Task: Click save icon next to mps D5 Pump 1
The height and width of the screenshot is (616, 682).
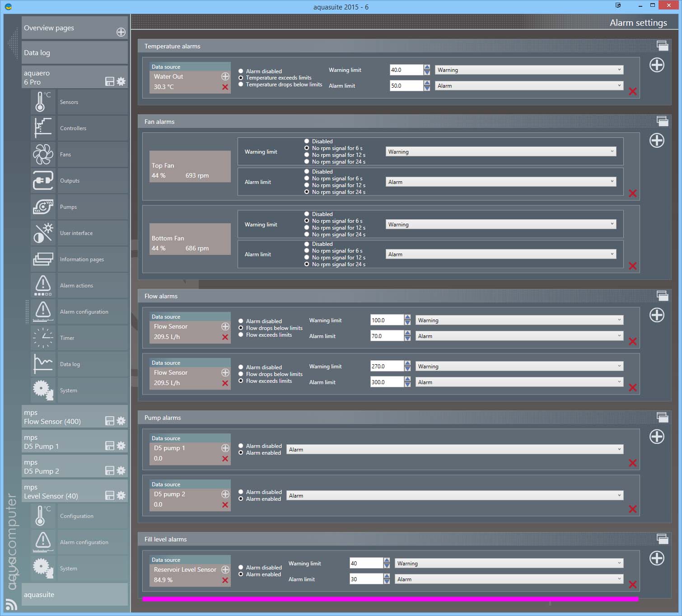Action: pyautogui.click(x=109, y=446)
